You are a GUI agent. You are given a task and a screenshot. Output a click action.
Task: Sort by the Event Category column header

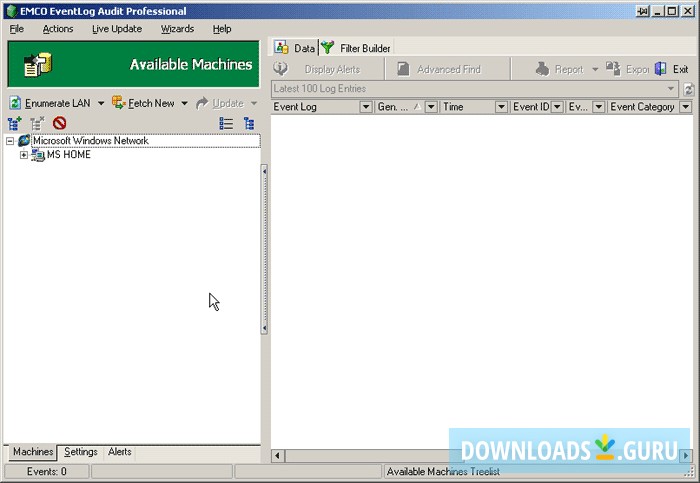coord(643,107)
